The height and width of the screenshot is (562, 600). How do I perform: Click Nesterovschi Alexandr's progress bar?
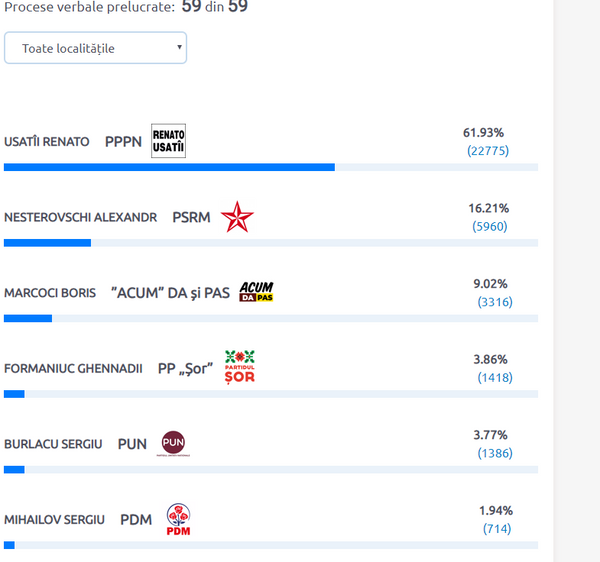[x=271, y=243]
